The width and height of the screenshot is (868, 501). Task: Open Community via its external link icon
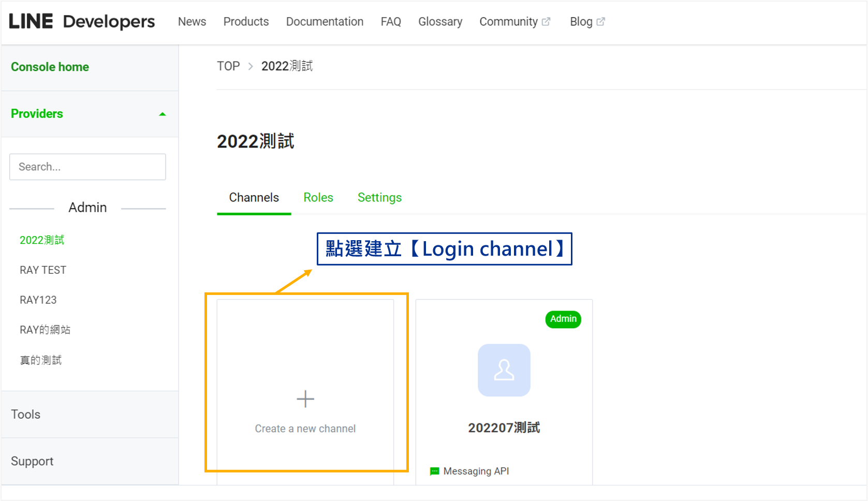[x=546, y=21]
